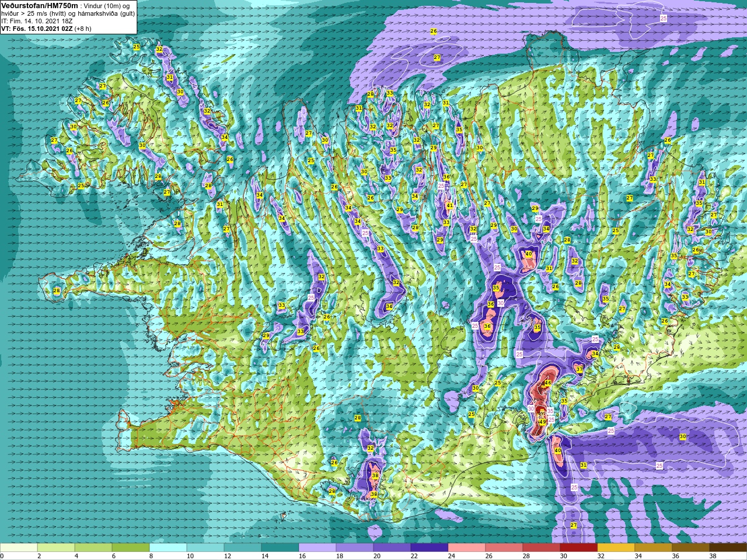
Task: Pick the 32–34 m/s golden yellow legend swatch
Action: [x=616, y=547]
